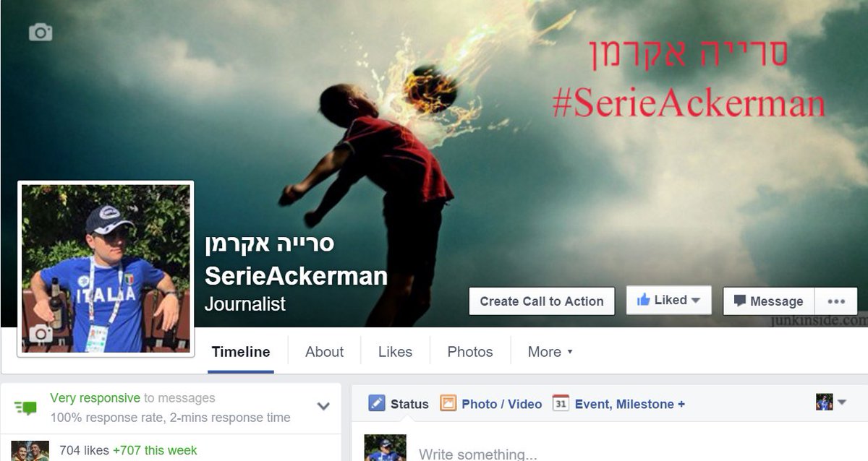Click the Event calendar icon

[561, 403]
